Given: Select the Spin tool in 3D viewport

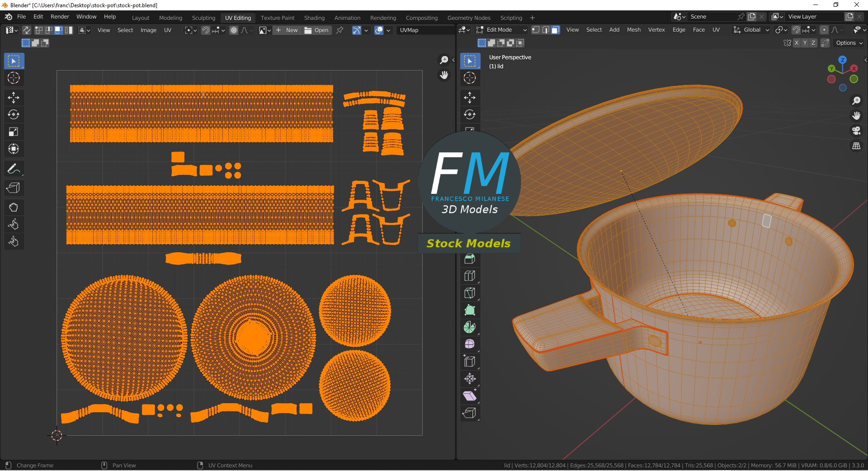Looking at the screenshot, I should 470,327.
